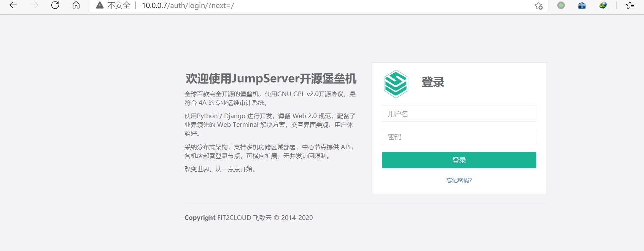Click the JumpServer green logo
644x251 pixels.
click(x=396, y=84)
